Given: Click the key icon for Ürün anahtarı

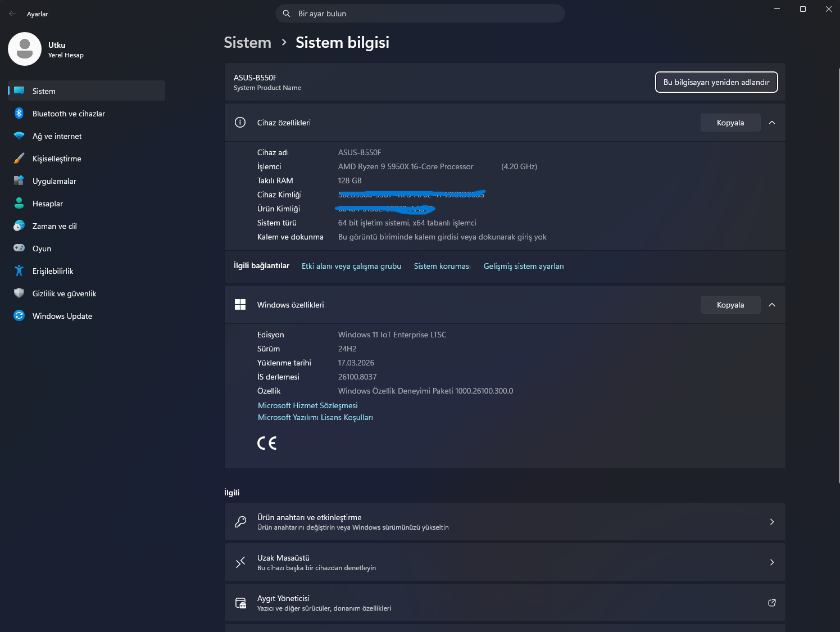Looking at the screenshot, I should [240, 521].
